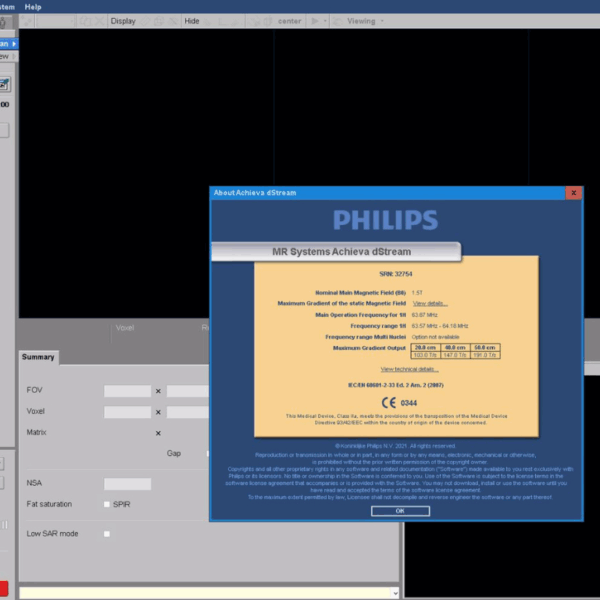Click the 191.0 T/s table cell
Image resolution: width=600 pixels, height=600 pixels.
coord(485,355)
